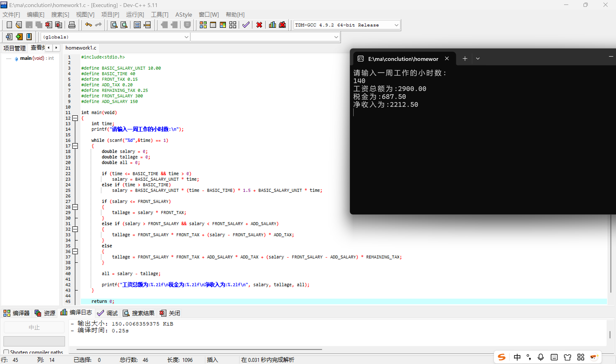
Task: Click the Undo arrow icon
Action: [x=88, y=25]
